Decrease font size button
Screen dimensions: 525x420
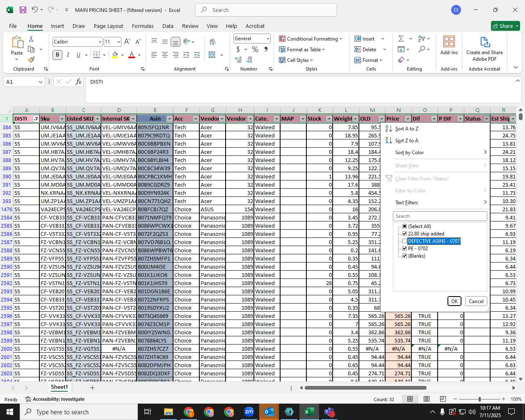[x=138, y=41]
